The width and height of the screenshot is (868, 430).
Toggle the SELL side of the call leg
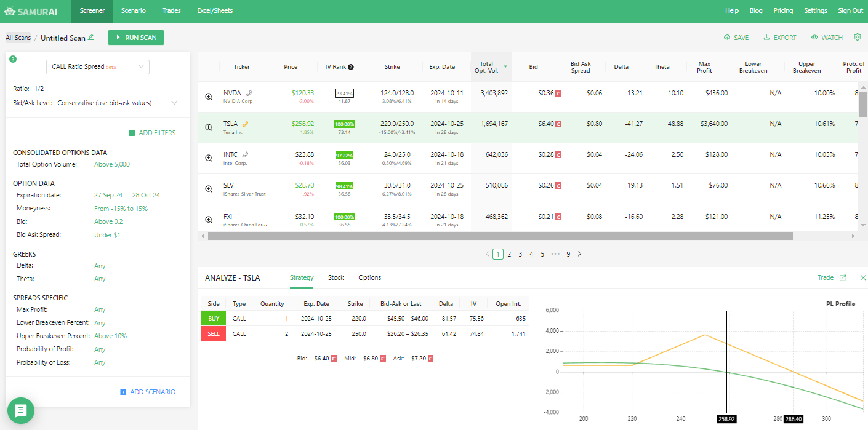point(214,333)
